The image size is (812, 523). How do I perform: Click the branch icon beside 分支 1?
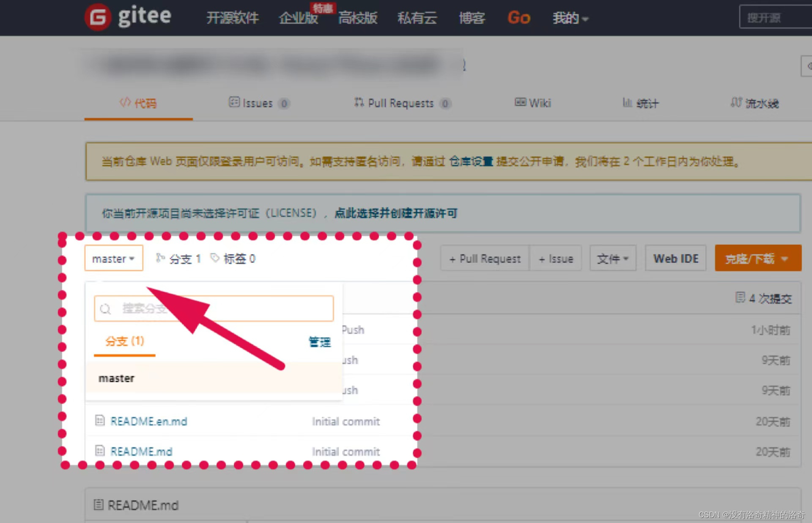(160, 258)
